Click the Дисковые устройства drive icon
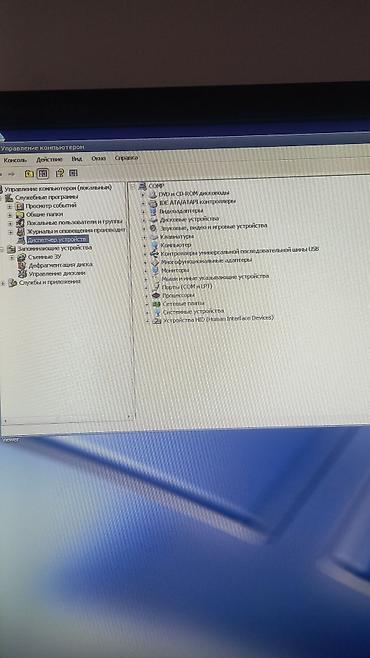The width and height of the screenshot is (370, 658). click(x=154, y=220)
